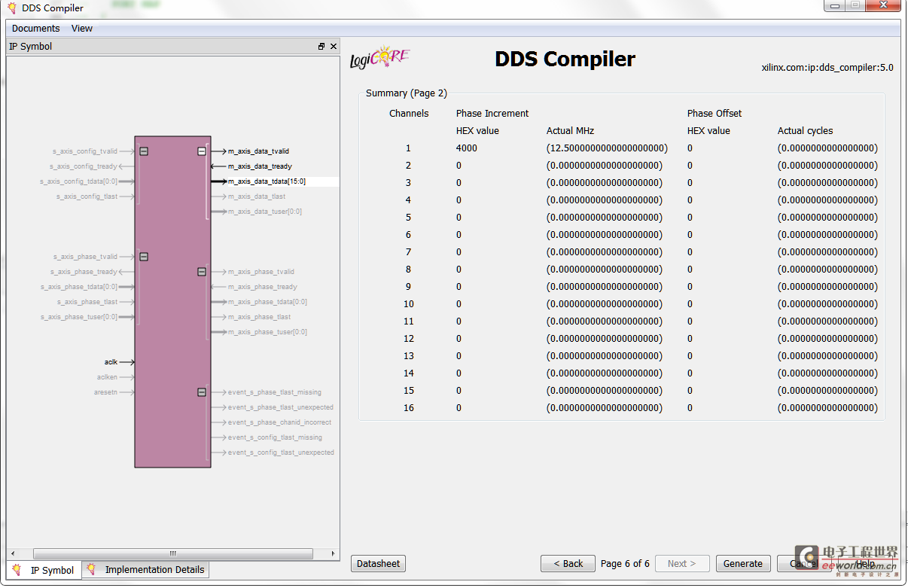Collapse the m_axis_phase port group

pyautogui.click(x=202, y=272)
